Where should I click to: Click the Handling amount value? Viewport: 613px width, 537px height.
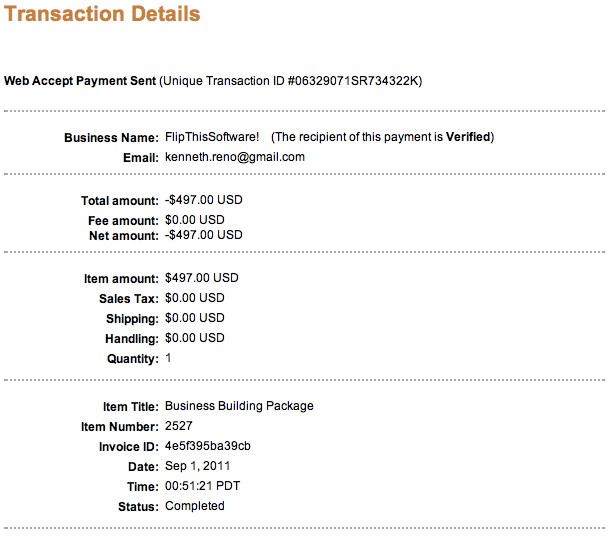pyautogui.click(x=195, y=338)
